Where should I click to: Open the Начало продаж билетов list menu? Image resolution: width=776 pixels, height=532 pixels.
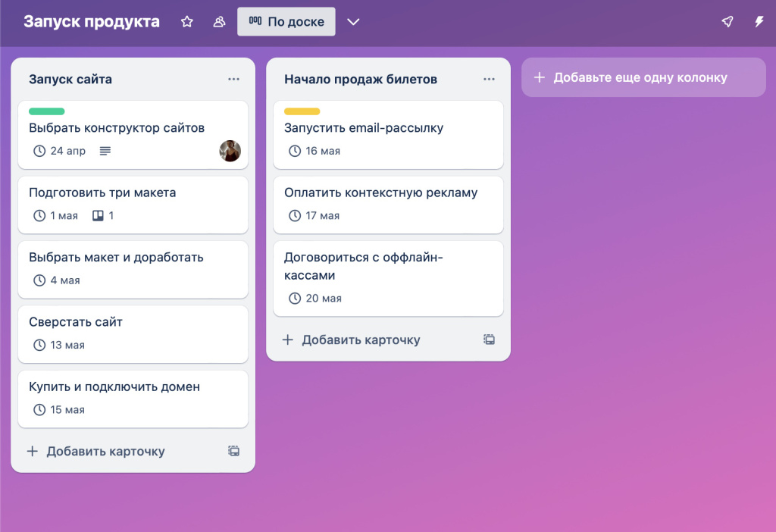point(490,79)
